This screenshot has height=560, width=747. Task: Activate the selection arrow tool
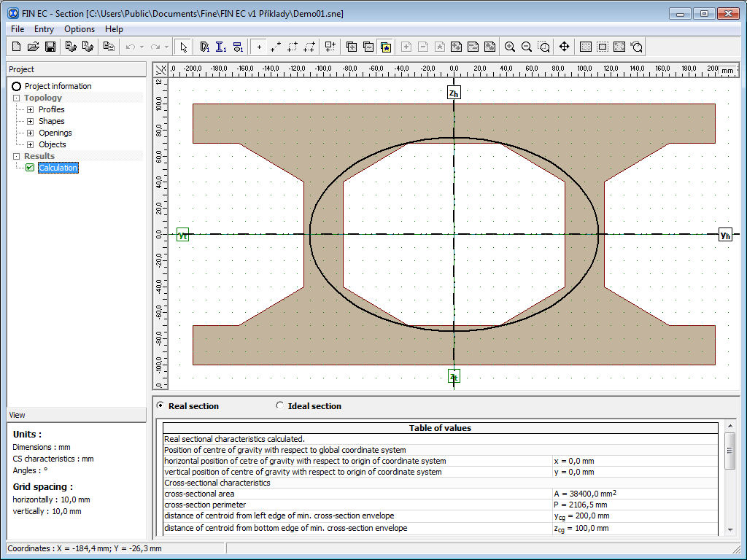(184, 46)
